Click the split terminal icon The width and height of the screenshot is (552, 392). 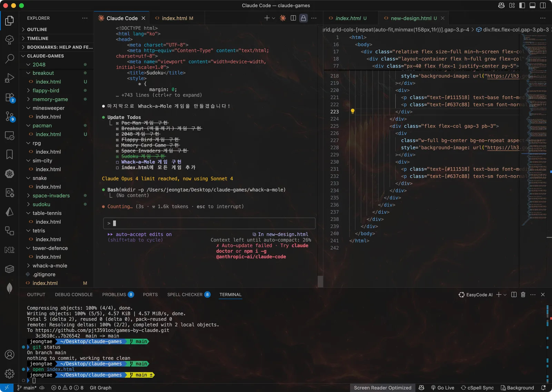point(514,294)
